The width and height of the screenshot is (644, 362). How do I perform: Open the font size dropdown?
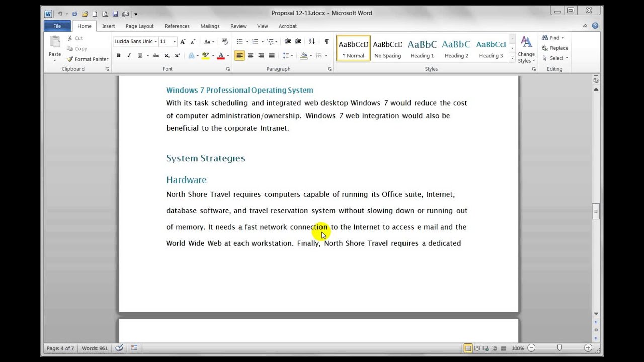[174, 42]
